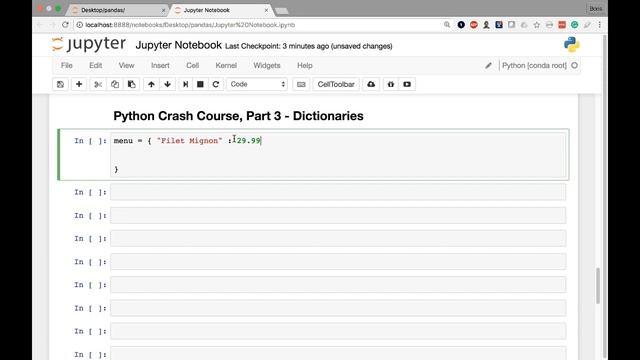Move the selected cell down

point(167,84)
